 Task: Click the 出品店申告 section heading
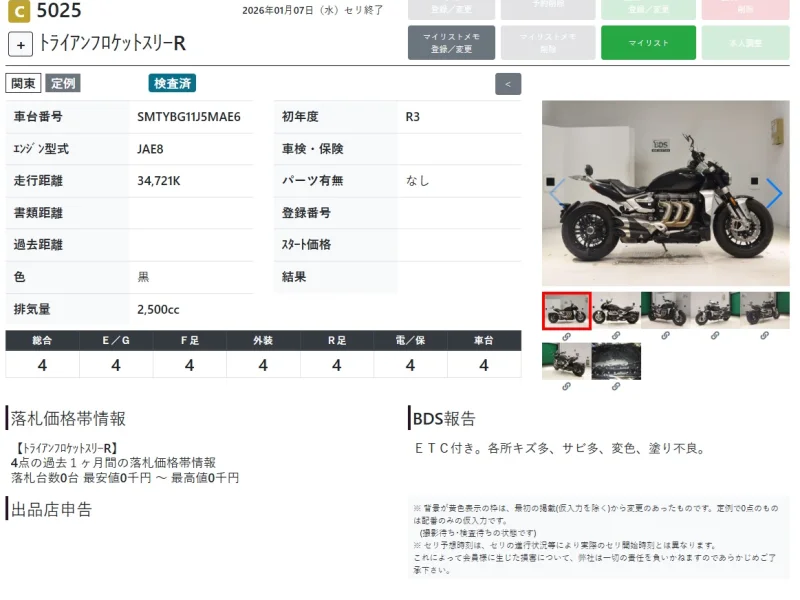click(x=51, y=509)
